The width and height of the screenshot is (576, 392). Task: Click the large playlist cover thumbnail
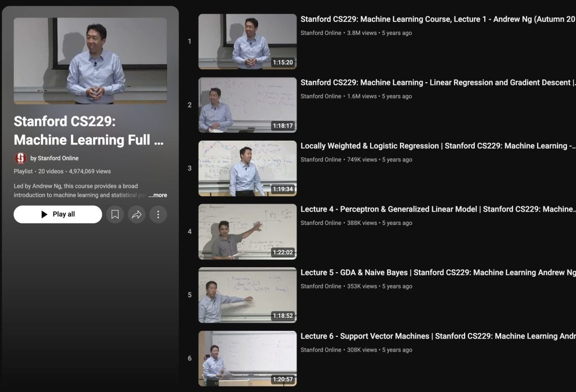click(90, 60)
